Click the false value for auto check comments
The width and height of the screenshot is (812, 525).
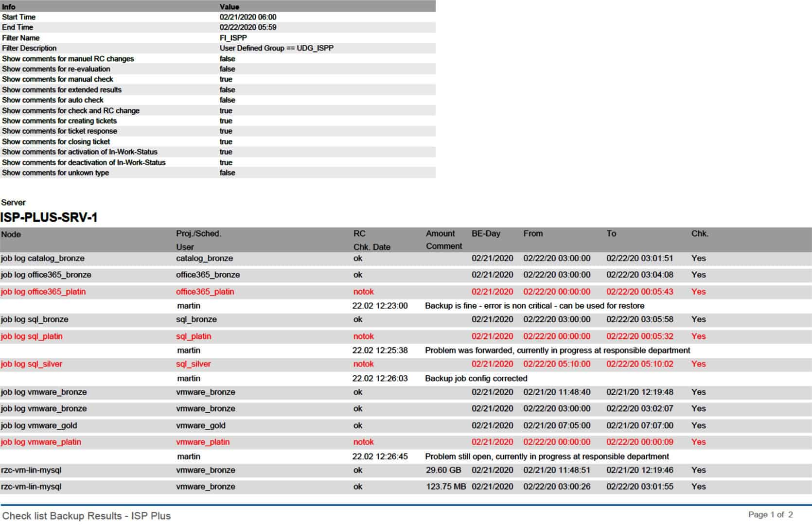(x=227, y=100)
